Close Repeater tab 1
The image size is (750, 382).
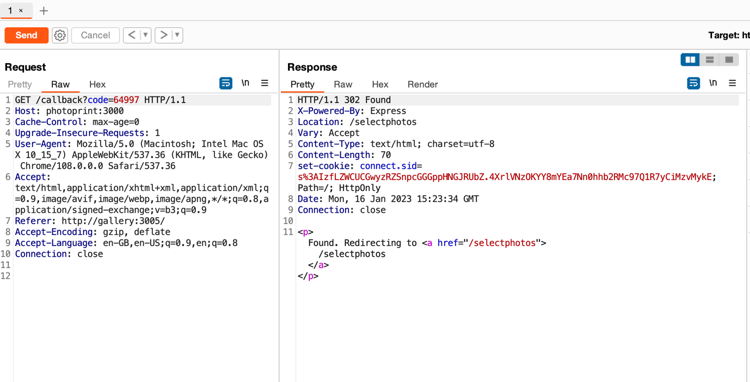tap(21, 10)
